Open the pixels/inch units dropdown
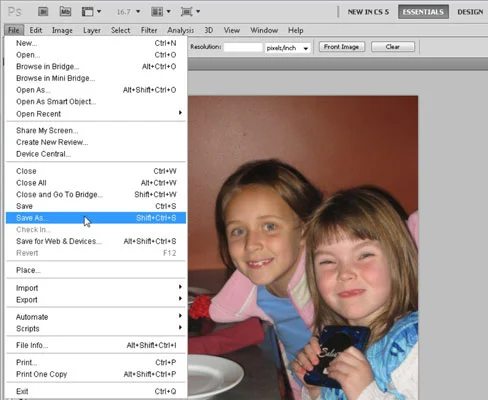Screen dimensions: 488x400 tap(287, 48)
